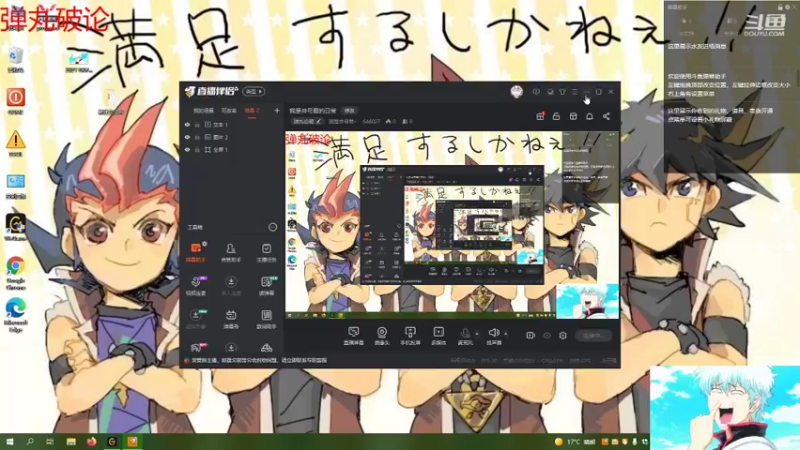Image resolution: width=800 pixels, height=450 pixels.
Task: Click the stream preview canvas
Action: click(x=452, y=225)
